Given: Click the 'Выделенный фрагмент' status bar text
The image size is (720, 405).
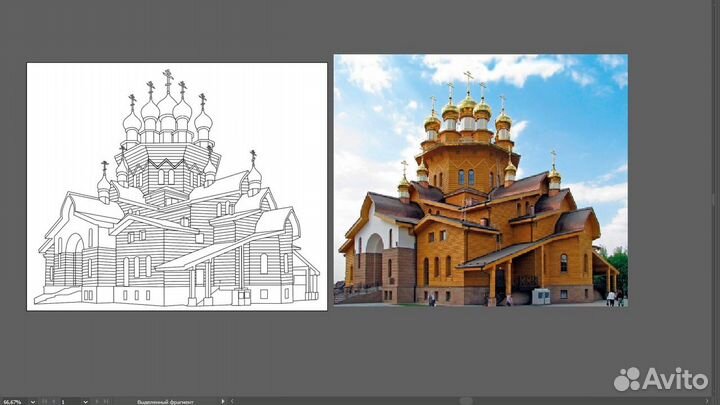Looking at the screenshot, I should point(165,401).
